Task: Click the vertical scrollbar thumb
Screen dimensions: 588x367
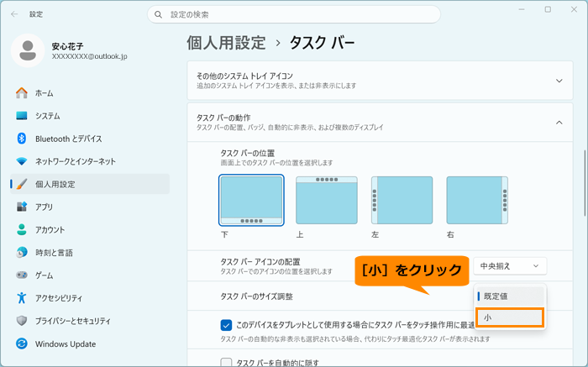Action: (585, 183)
